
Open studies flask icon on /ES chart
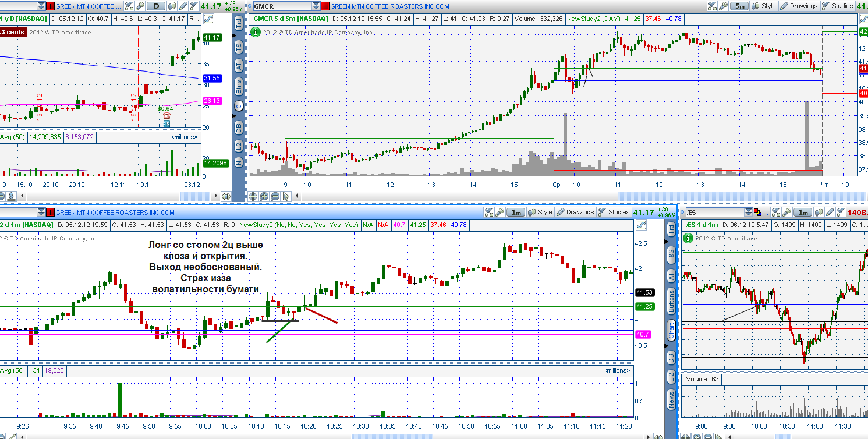tap(841, 213)
